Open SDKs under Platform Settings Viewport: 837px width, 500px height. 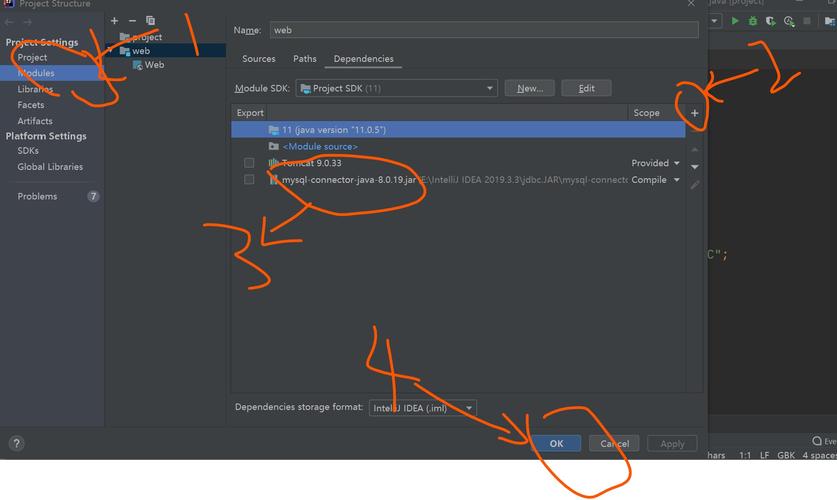28,151
